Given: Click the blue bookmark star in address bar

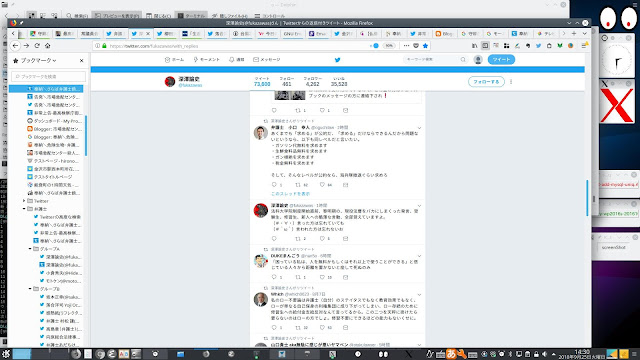Looking at the screenshot, I should pos(425,46).
